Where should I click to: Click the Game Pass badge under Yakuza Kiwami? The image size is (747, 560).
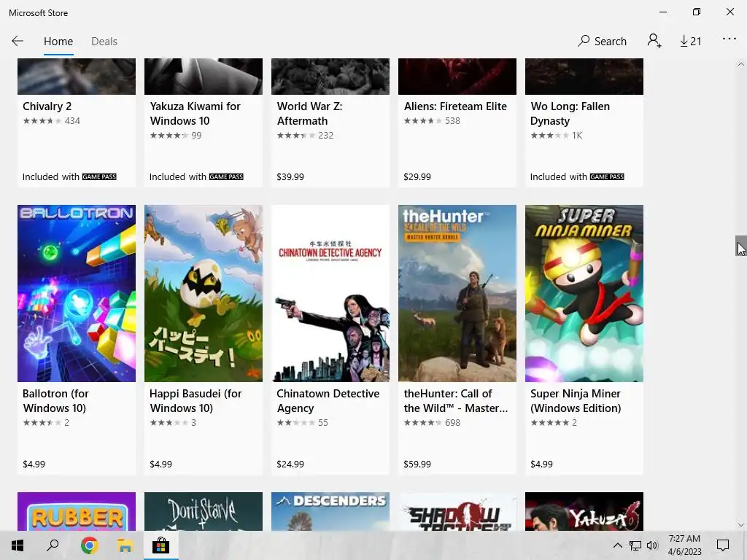pyautogui.click(x=226, y=176)
